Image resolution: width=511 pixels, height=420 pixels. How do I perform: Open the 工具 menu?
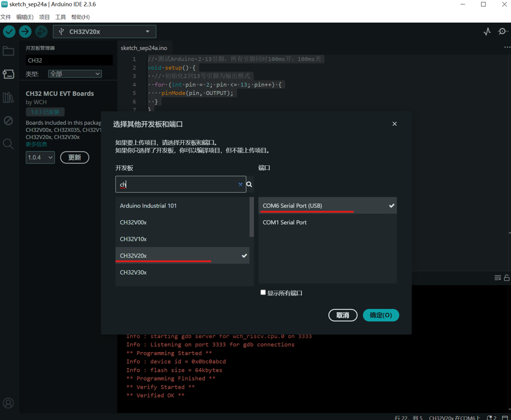pyautogui.click(x=60, y=17)
